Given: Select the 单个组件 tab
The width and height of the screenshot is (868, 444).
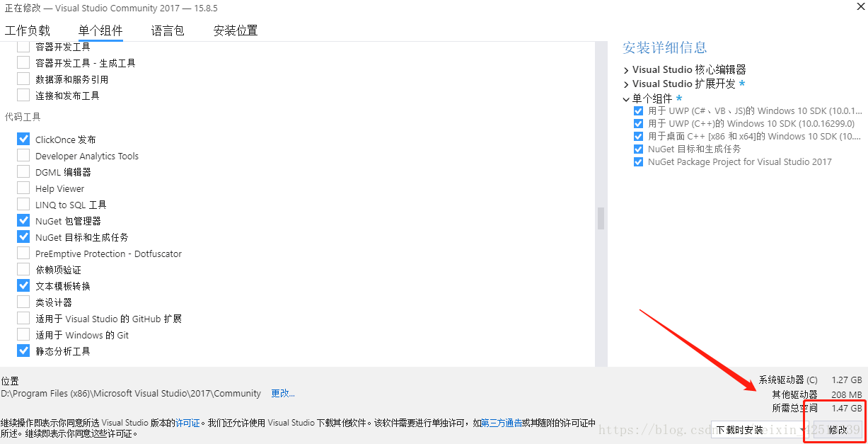Looking at the screenshot, I should 100,30.
